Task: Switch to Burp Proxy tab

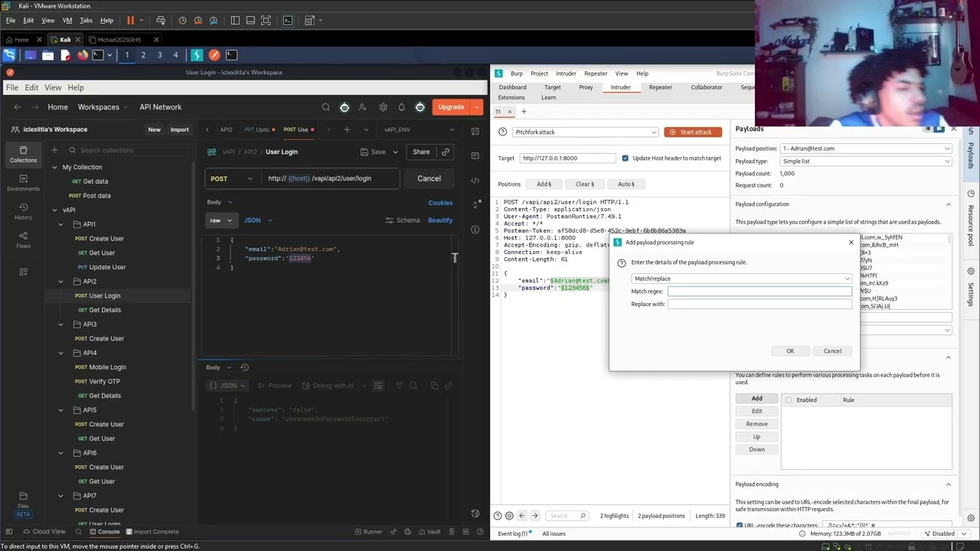Action: [x=586, y=87]
